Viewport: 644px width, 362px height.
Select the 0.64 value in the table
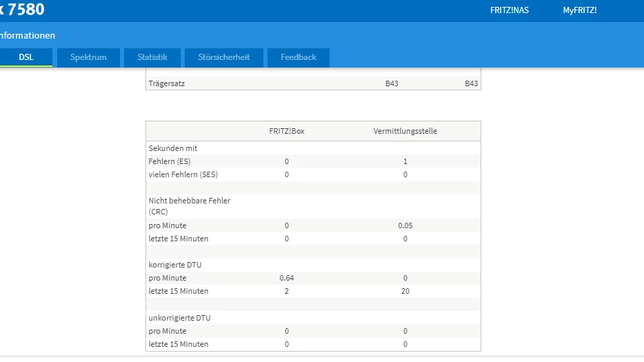pyautogui.click(x=287, y=278)
